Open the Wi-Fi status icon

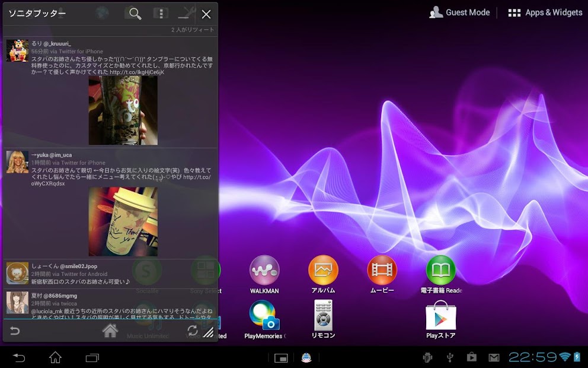564,357
